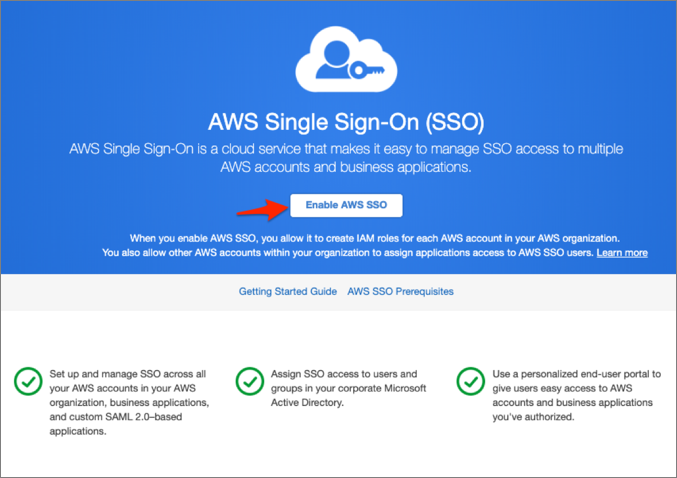Image resolution: width=677 pixels, height=478 pixels.
Task: Click the checkmark beside 'Use a personalized end-user portal'
Action: 470,381
